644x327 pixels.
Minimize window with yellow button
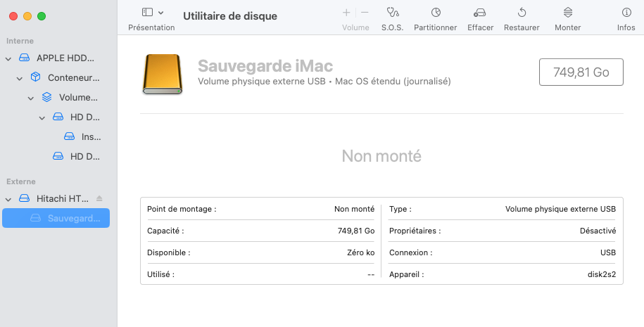pyautogui.click(x=27, y=16)
